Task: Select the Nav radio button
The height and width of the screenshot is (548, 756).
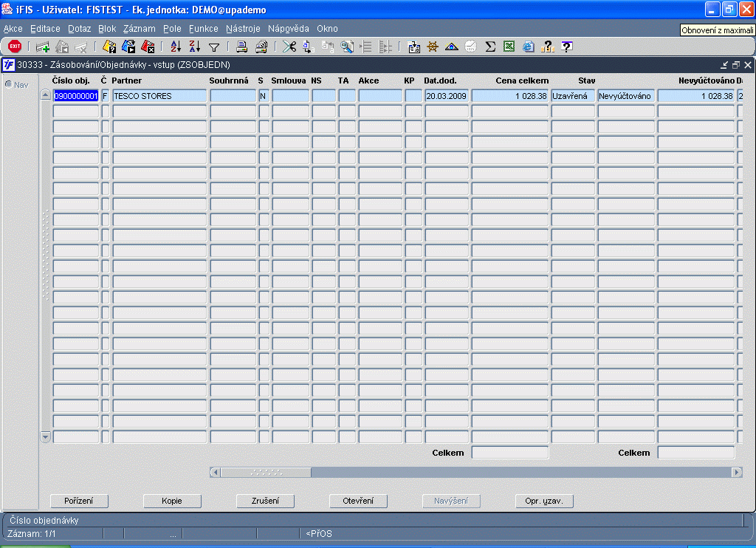Action: [x=8, y=84]
